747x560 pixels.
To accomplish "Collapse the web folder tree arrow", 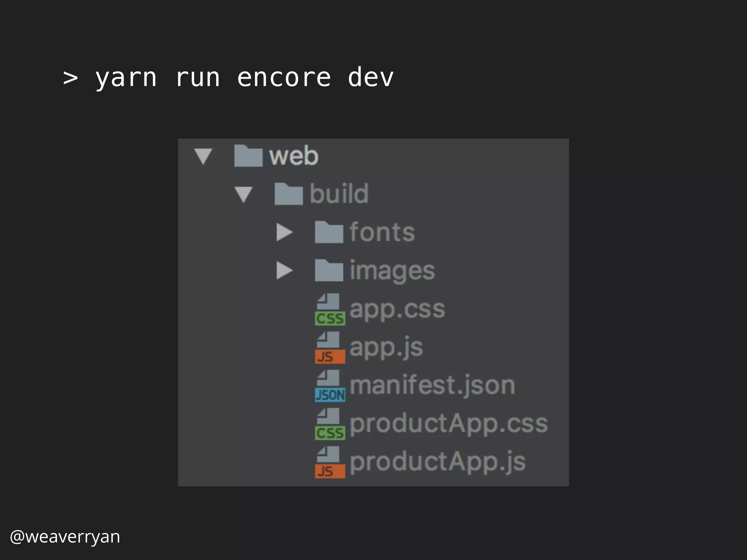I will [204, 156].
